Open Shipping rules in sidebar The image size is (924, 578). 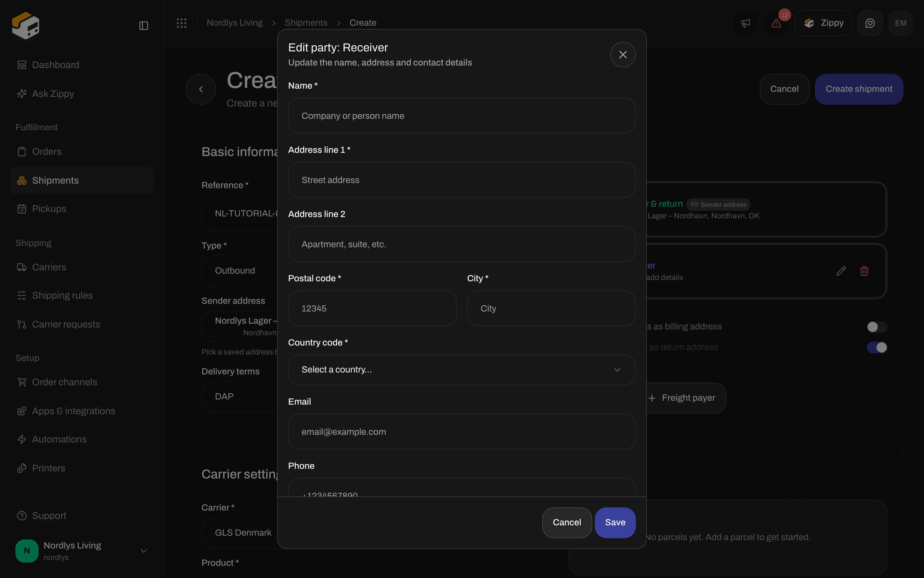[82, 295]
